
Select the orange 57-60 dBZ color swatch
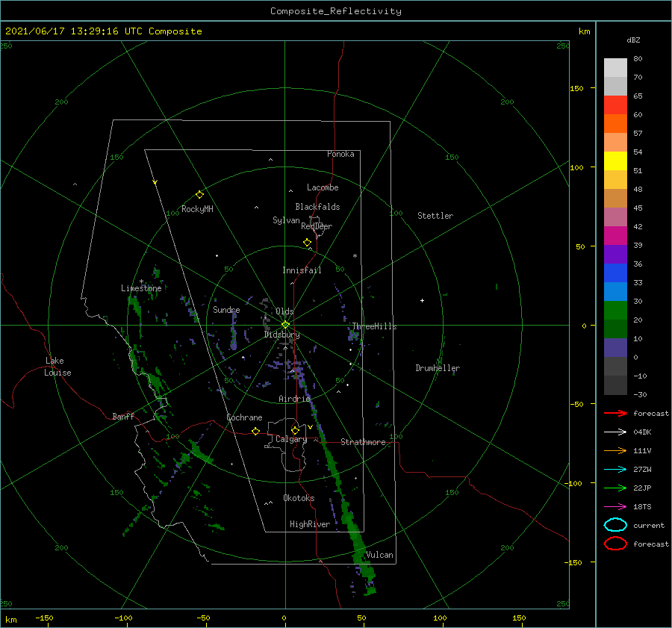point(615,124)
